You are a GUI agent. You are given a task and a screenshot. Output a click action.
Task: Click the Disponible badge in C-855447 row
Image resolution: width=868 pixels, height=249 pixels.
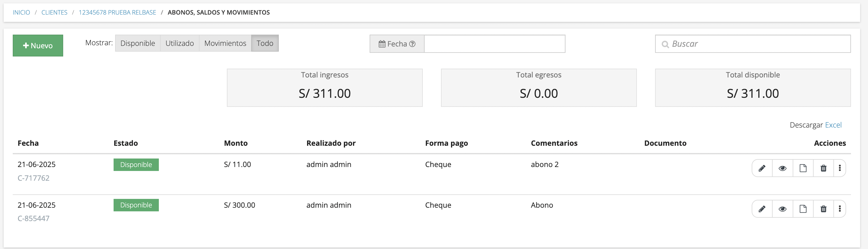point(136,205)
